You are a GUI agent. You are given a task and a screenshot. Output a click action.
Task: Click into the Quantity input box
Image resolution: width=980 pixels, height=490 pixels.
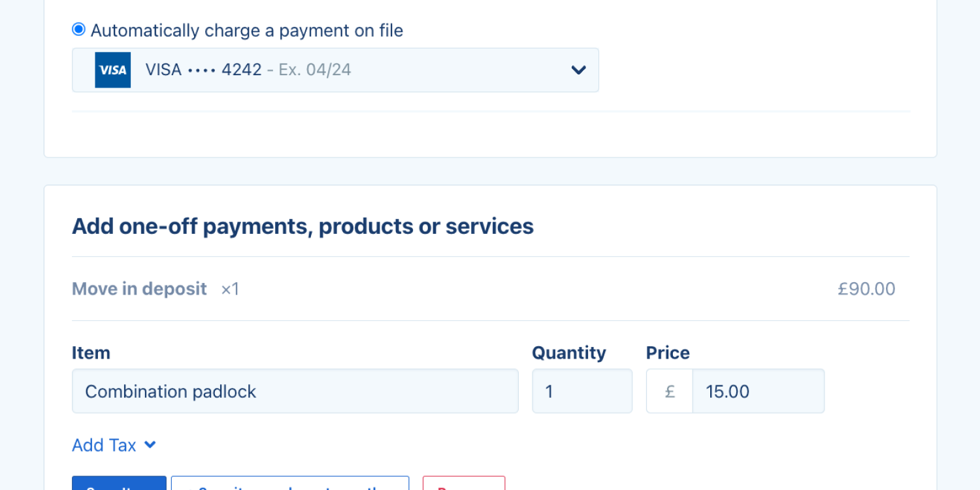pos(581,391)
